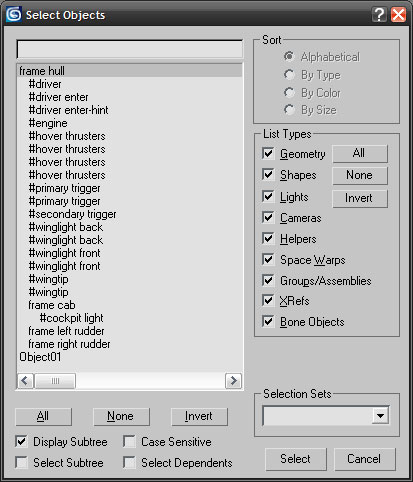Toggle the Display Subtree checkbox
The height and width of the screenshot is (482, 413).
point(22,442)
